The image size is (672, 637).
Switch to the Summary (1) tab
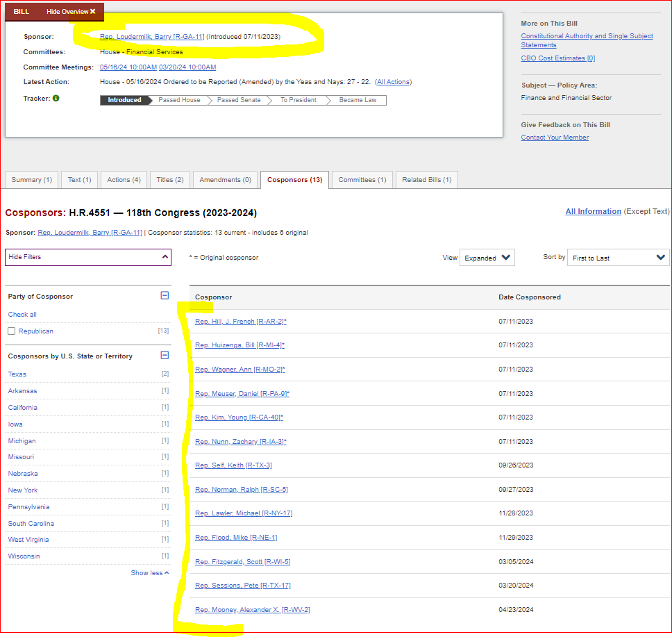pyautogui.click(x=32, y=180)
